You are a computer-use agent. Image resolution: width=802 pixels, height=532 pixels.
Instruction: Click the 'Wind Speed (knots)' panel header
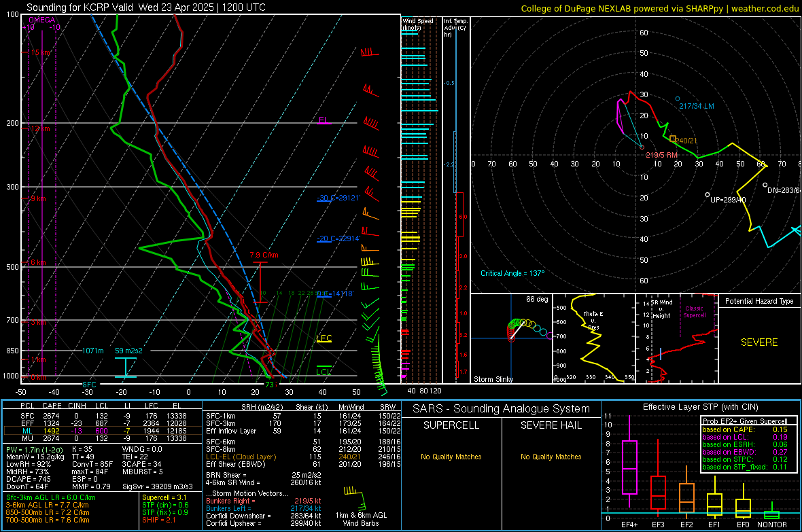(x=418, y=24)
